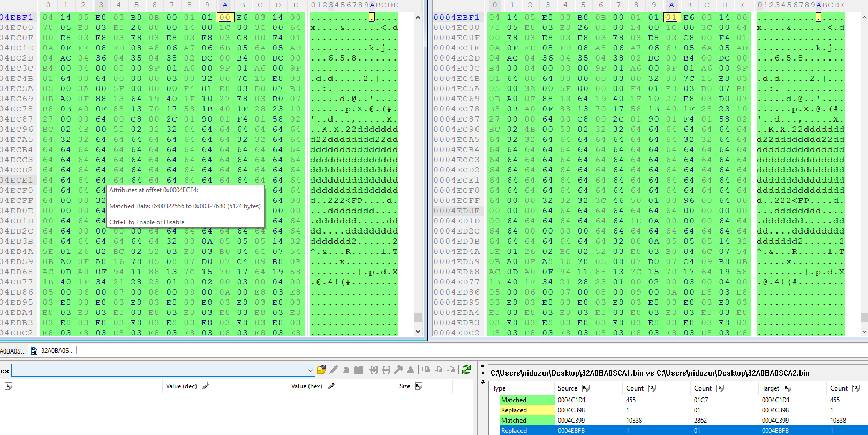Click the green refresh icon
The width and height of the screenshot is (868, 435).
tap(466, 370)
